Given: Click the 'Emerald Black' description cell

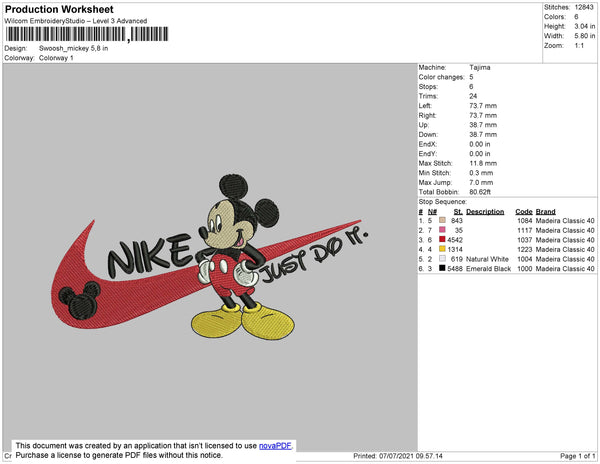Looking at the screenshot, I should 489,269.
